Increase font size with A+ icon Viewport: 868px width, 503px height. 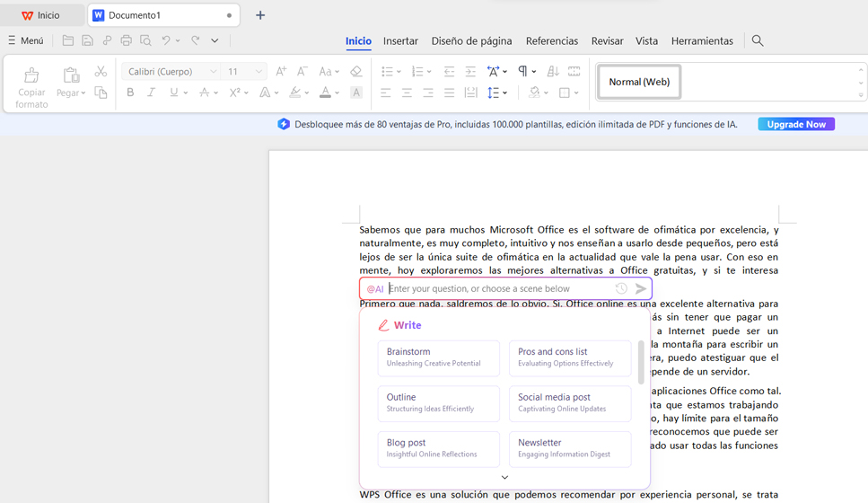point(281,72)
